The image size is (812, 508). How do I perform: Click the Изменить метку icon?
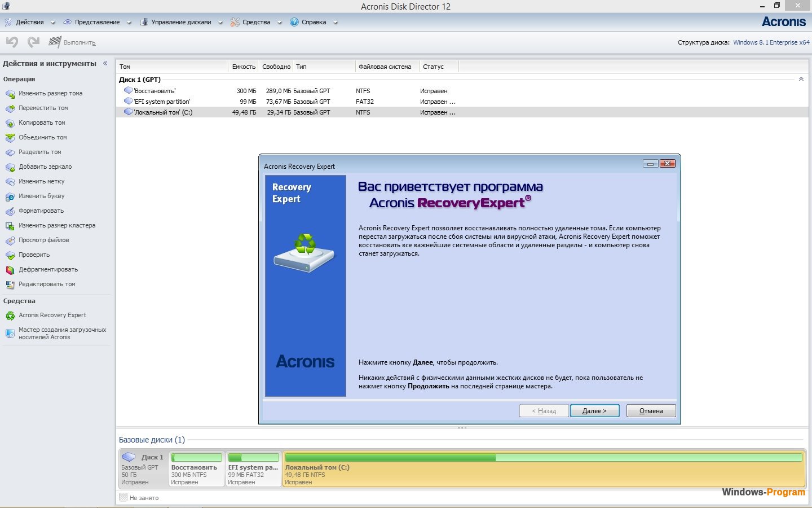(10, 182)
